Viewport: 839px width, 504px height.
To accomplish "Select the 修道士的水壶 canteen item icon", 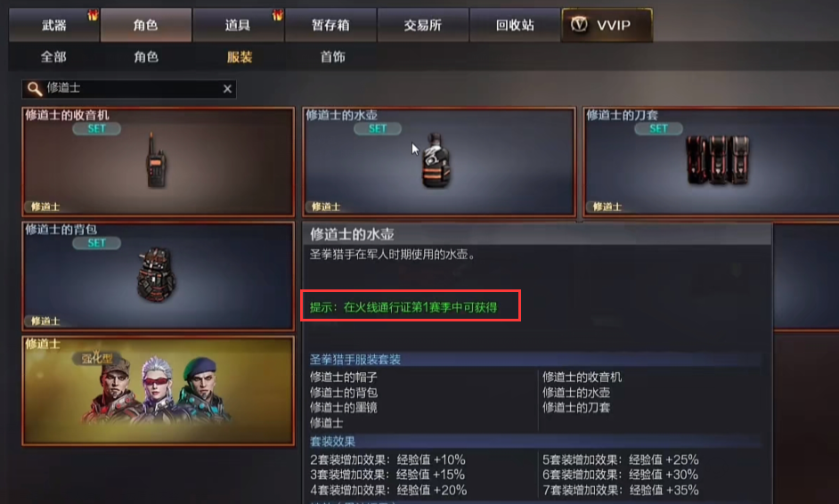I will coord(436,160).
